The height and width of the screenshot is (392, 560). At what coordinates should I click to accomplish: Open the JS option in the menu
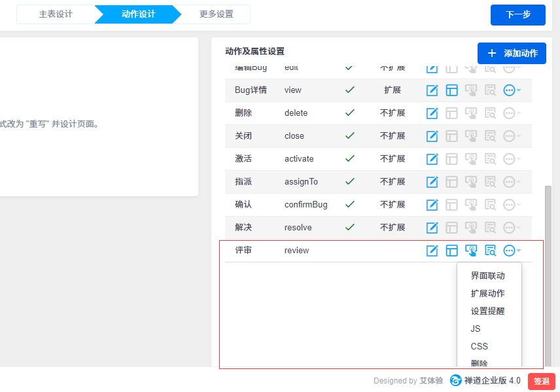[x=476, y=329]
